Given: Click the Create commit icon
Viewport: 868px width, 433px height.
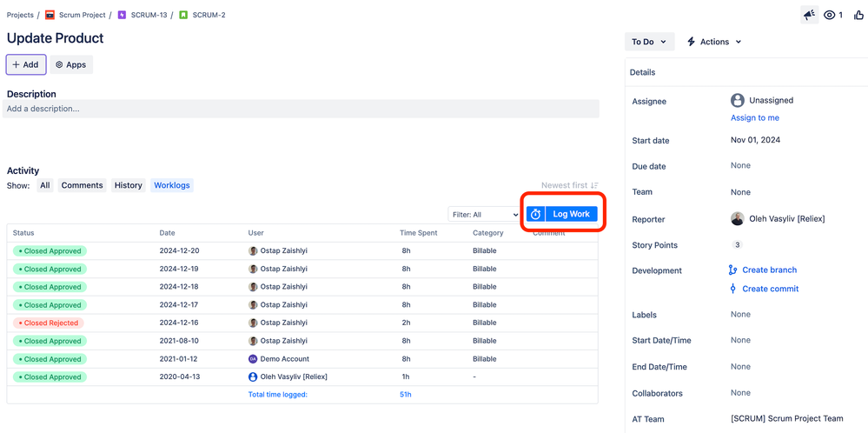Looking at the screenshot, I should 733,289.
